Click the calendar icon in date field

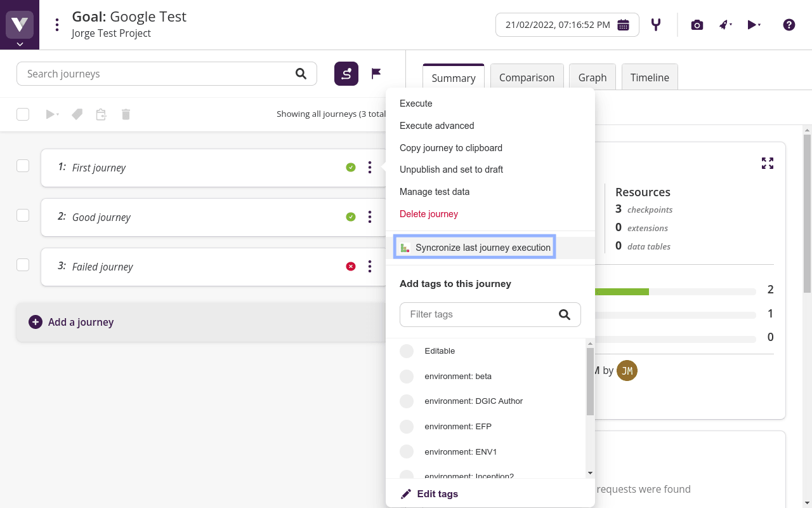623,25
